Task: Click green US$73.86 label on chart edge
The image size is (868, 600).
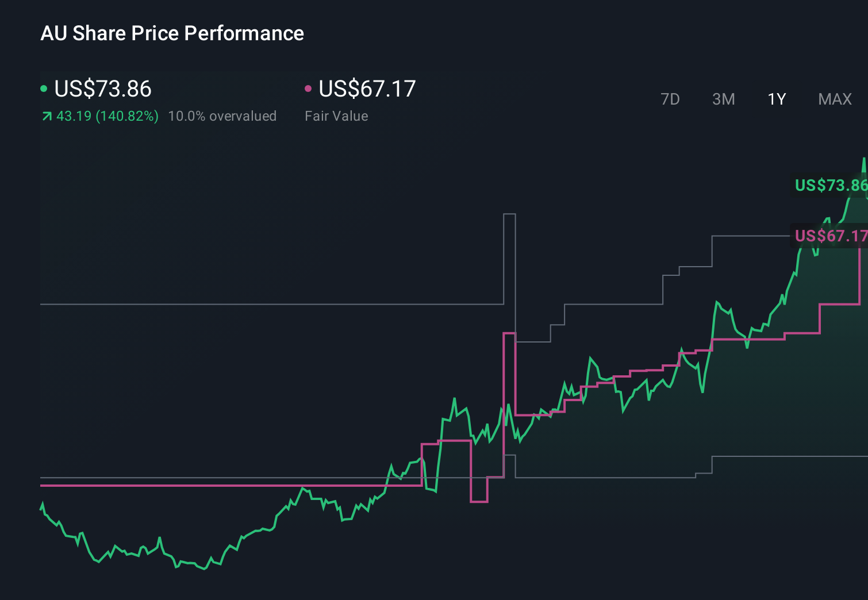Action: point(830,185)
